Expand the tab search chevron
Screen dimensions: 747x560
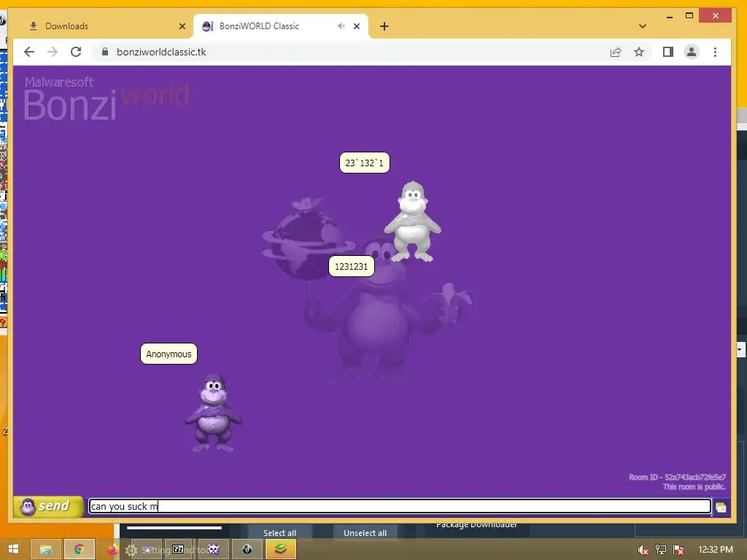coord(642,26)
